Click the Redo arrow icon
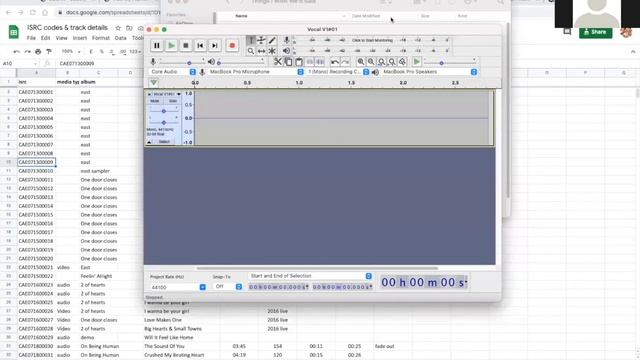Viewport: 640px width, 360px height. point(345,62)
